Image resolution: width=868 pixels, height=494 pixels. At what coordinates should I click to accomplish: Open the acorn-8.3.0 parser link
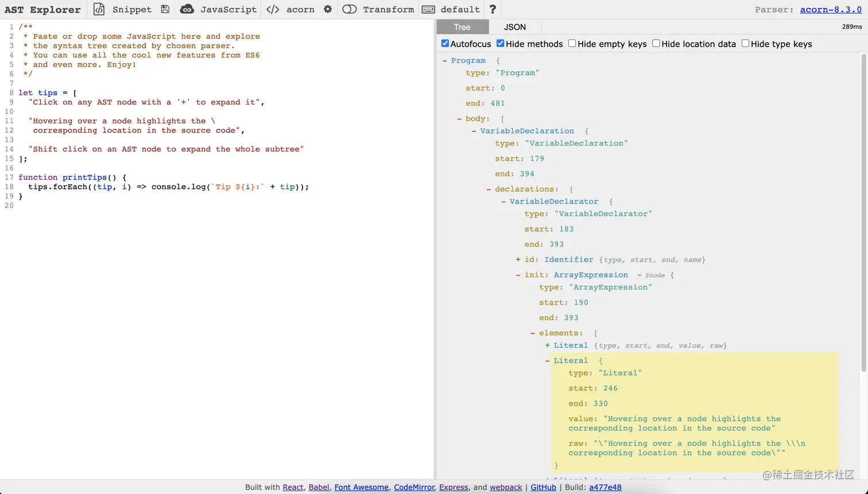tap(831, 9)
